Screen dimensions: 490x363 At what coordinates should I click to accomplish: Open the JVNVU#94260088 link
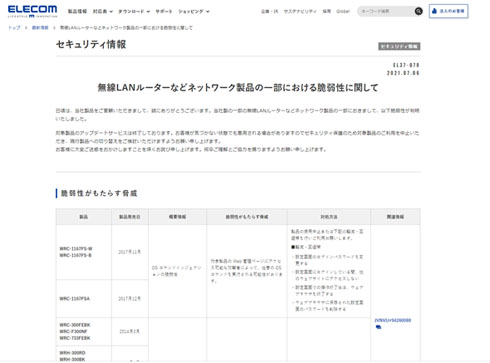point(393,320)
